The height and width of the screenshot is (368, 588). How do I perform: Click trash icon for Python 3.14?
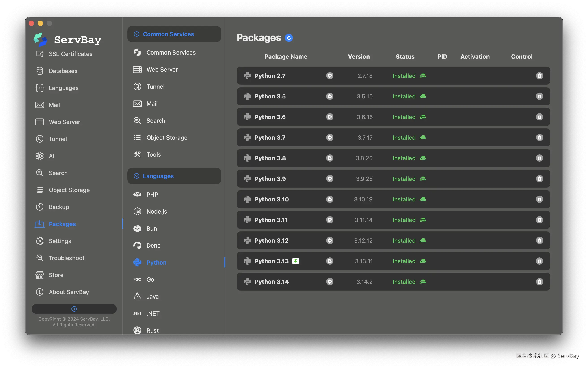[539, 282]
